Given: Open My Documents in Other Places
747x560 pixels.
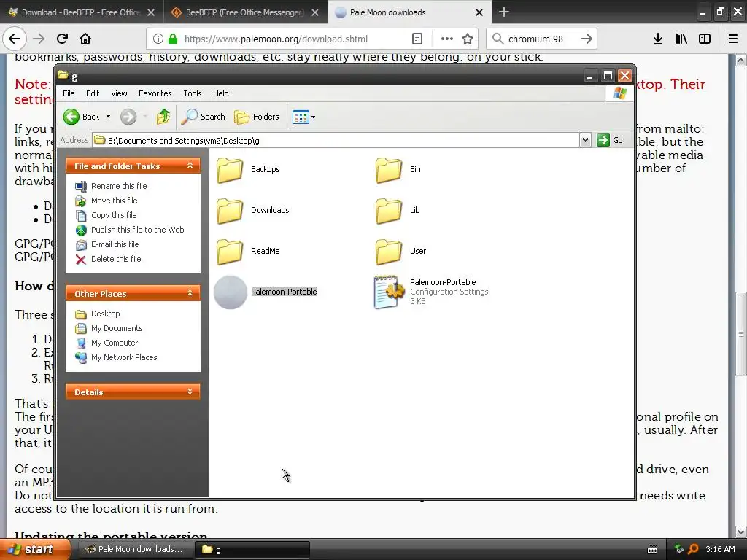Looking at the screenshot, I should tap(117, 328).
